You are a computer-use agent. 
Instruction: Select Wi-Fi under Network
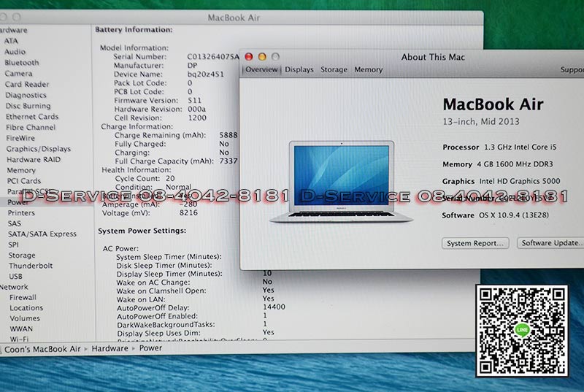click(x=19, y=339)
